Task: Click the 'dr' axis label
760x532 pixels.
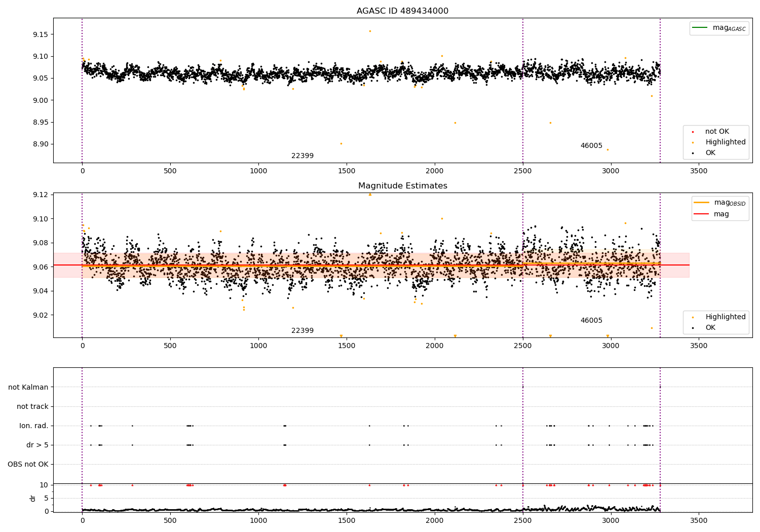Action: [x=33, y=498]
